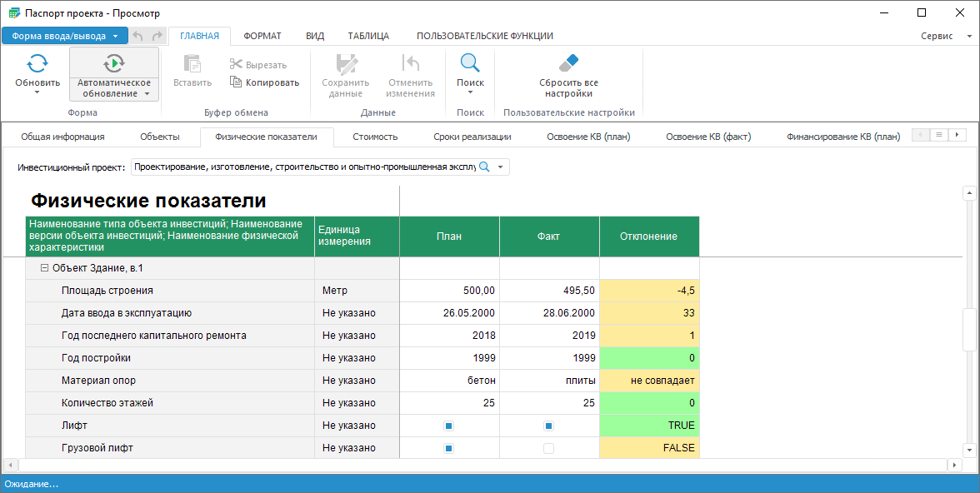
Task: Open the Инвестиционный проект dropdown arrow
Action: tap(500, 167)
